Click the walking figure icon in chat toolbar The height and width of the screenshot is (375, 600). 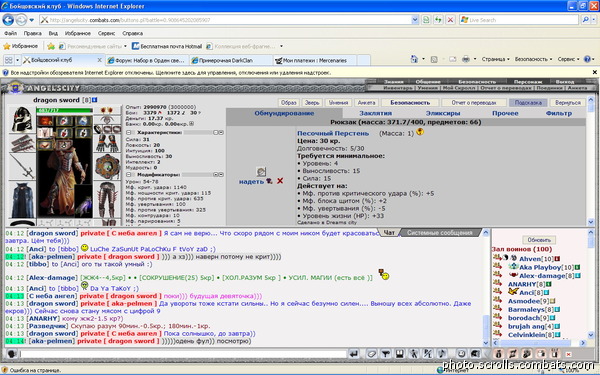pyautogui.click(x=414, y=354)
